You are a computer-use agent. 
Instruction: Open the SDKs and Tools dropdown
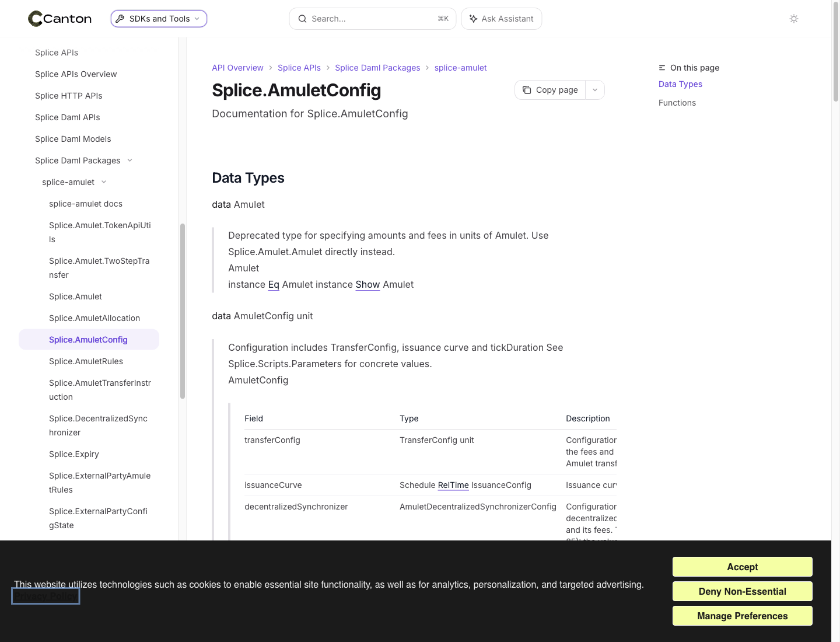click(x=159, y=19)
